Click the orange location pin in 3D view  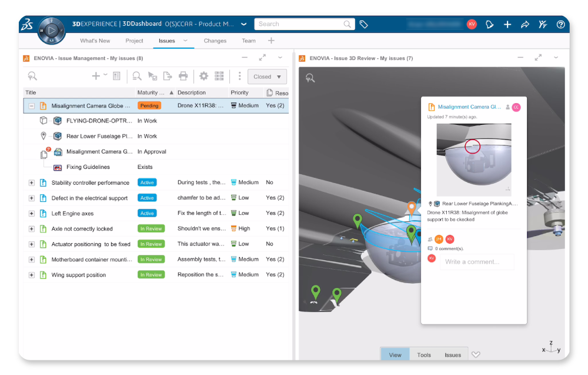[x=412, y=208]
